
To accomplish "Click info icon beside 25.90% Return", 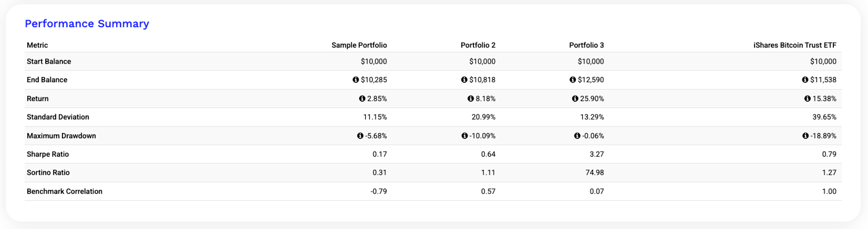I will pyautogui.click(x=575, y=98).
